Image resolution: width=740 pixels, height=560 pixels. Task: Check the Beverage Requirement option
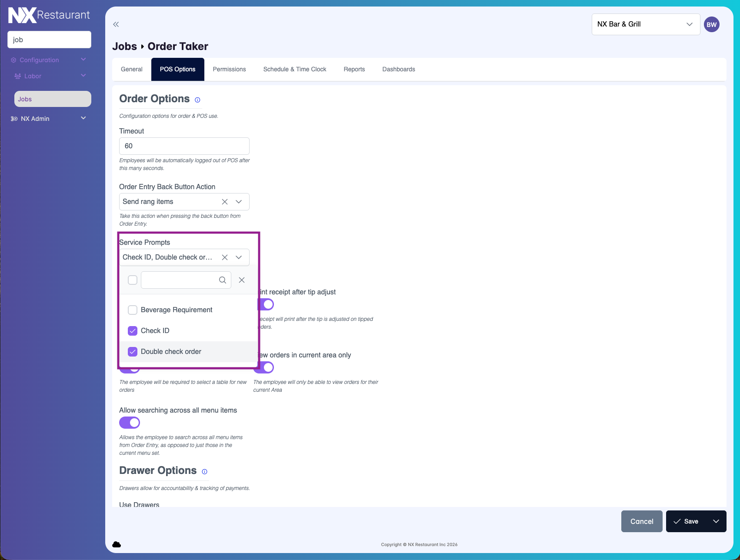click(x=133, y=310)
